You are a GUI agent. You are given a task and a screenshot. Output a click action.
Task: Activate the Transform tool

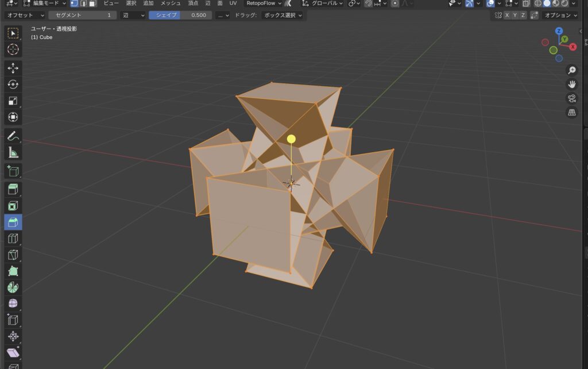(x=13, y=117)
